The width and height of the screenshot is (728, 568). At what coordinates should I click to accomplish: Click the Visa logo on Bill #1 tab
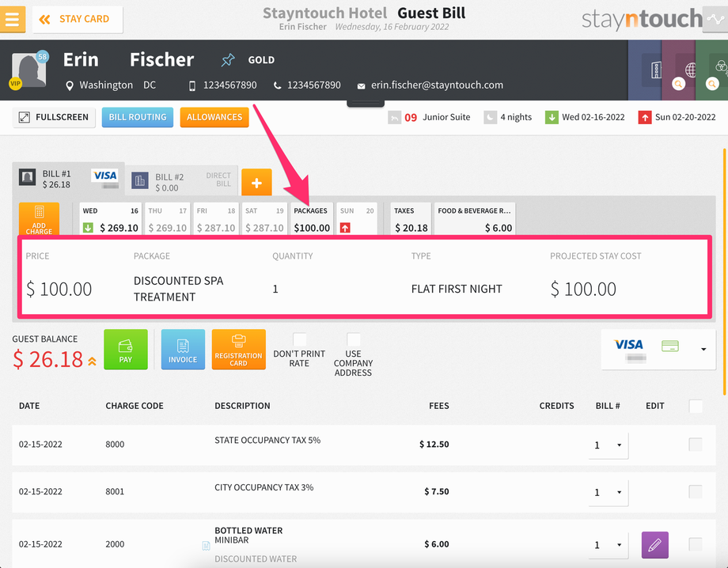[105, 176]
